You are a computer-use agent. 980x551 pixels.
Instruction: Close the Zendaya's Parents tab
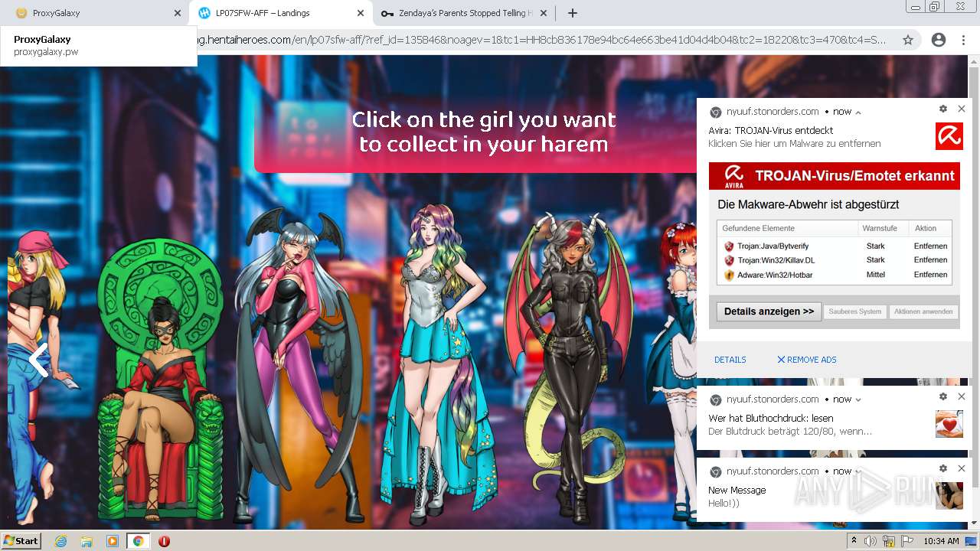pos(543,13)
